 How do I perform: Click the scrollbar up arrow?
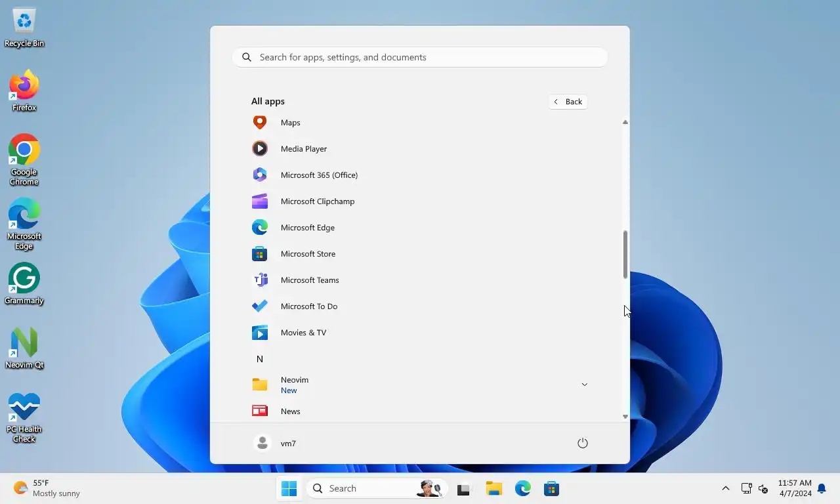pos(625,122)
